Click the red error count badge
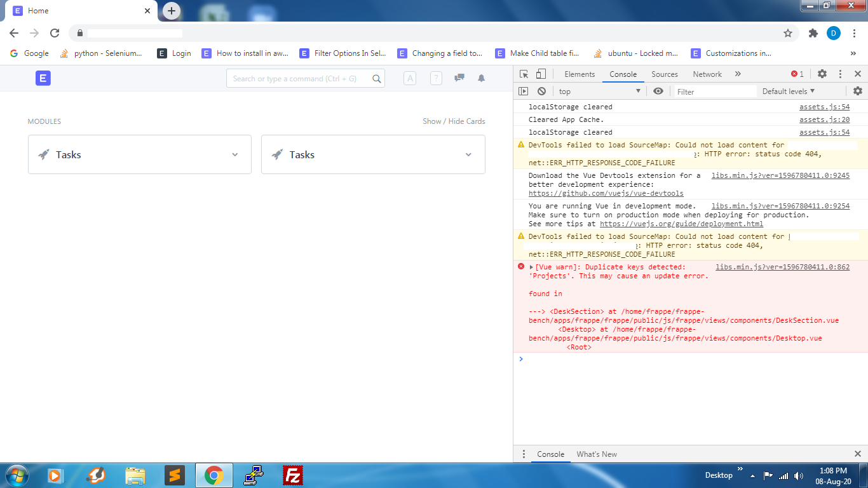 pos(797,74)
